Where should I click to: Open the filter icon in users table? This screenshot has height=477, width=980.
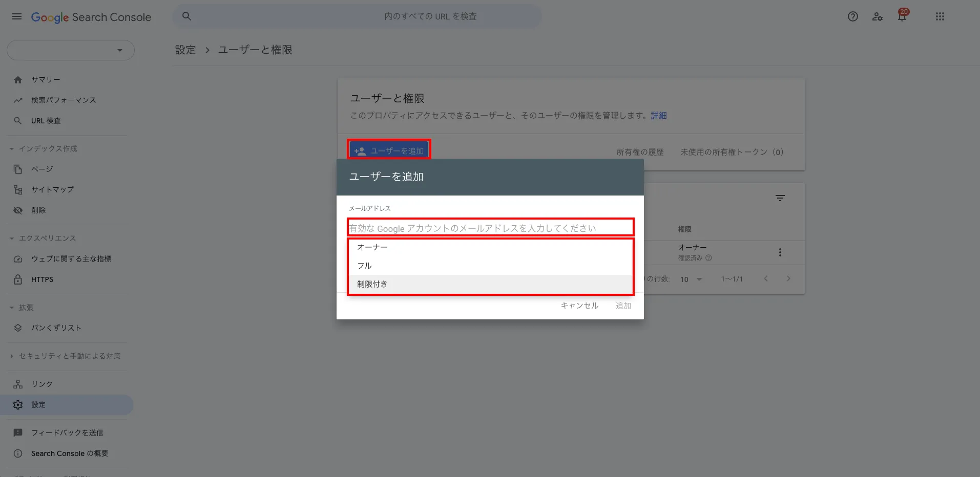780,198
